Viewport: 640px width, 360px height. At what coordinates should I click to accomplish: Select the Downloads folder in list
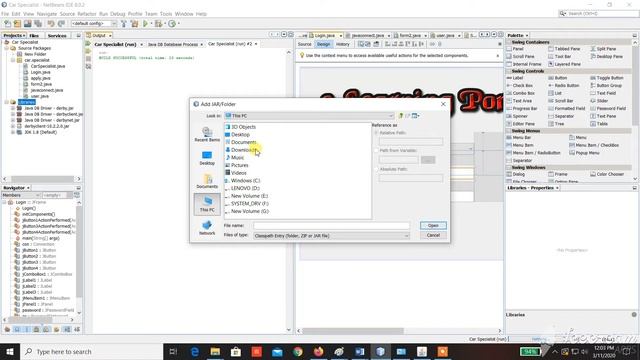[242, 150]
